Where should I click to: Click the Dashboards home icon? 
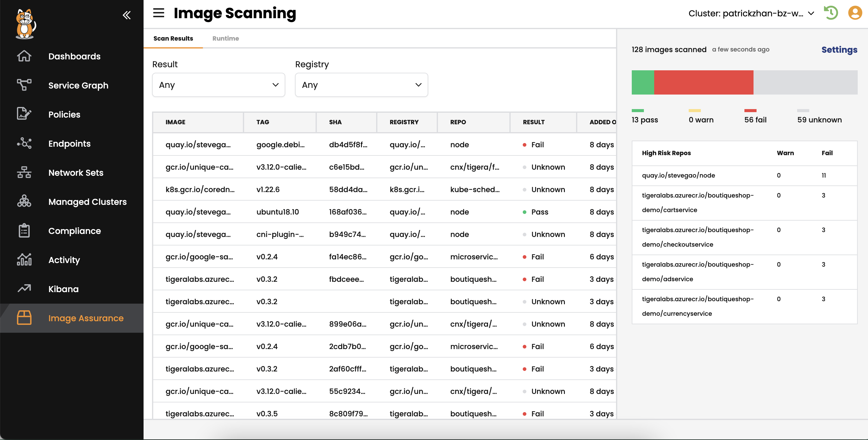pyautogui.click(x=24, y=56)
